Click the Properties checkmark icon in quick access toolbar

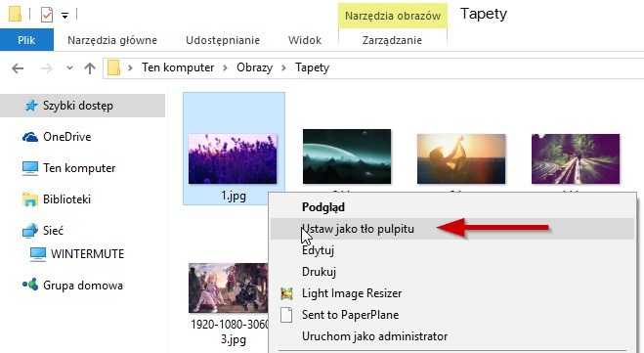click(47, 15)
